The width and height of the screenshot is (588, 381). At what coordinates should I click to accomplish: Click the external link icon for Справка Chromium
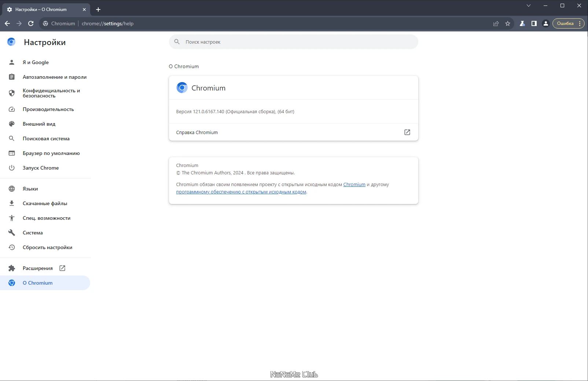click(407, 132)
